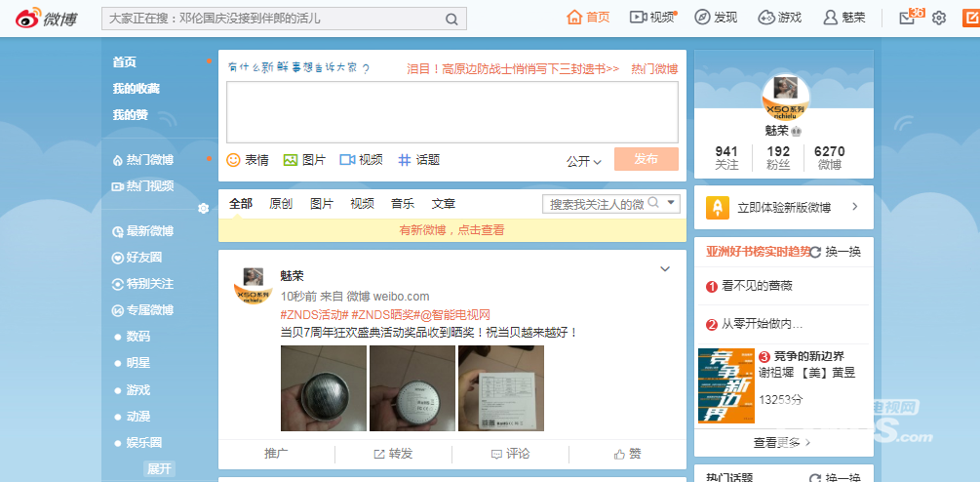The image size is (980, 482).
Task: Open the settings gear in top bar
Action: [939, 19]
